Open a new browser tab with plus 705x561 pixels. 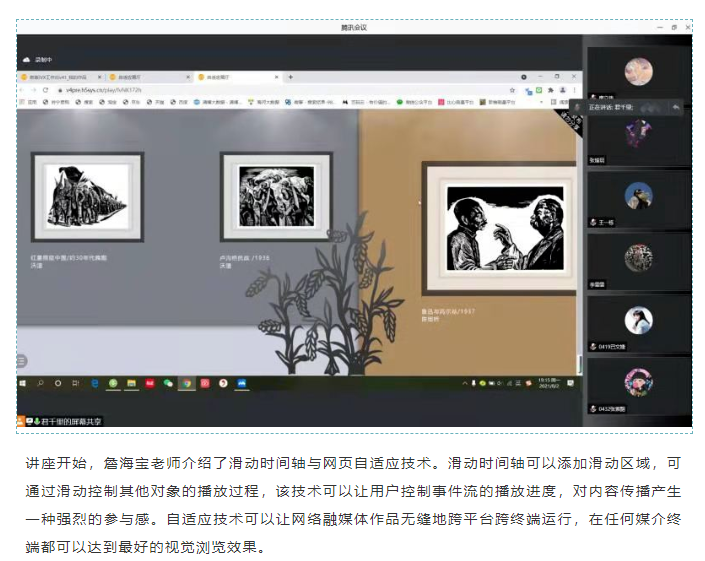click(290, 77)
